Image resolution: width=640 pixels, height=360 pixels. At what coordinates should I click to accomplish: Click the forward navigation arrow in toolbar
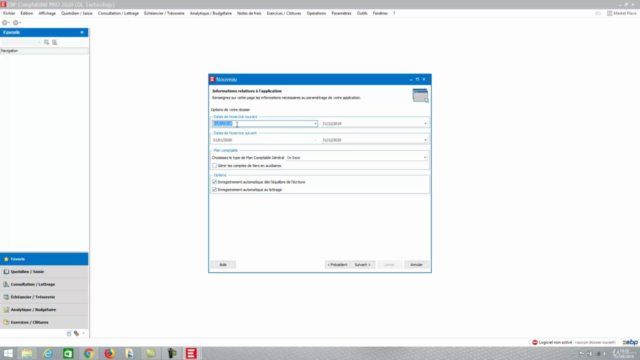16,23
